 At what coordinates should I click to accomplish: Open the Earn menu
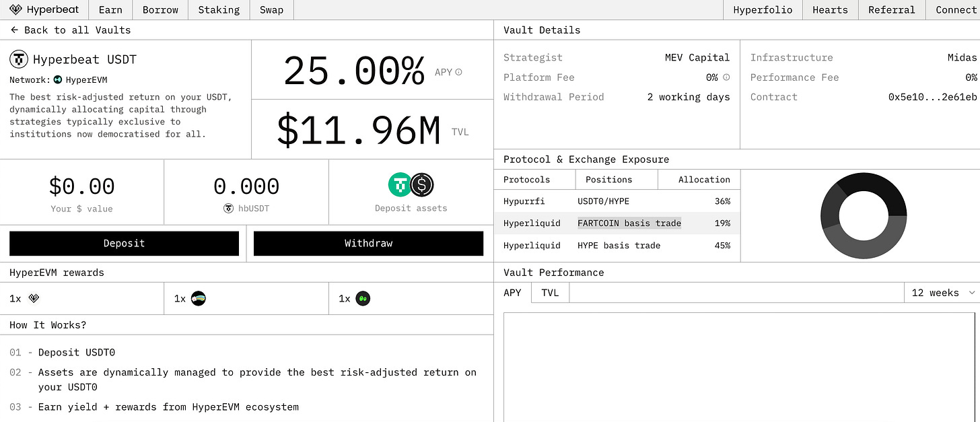pos(110,10)
